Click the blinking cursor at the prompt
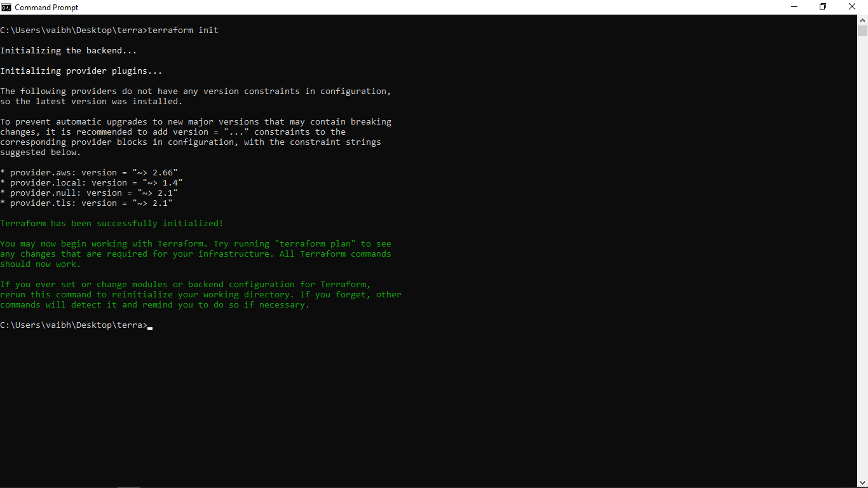The image size is (868, 488). click(x=150, y=326)
